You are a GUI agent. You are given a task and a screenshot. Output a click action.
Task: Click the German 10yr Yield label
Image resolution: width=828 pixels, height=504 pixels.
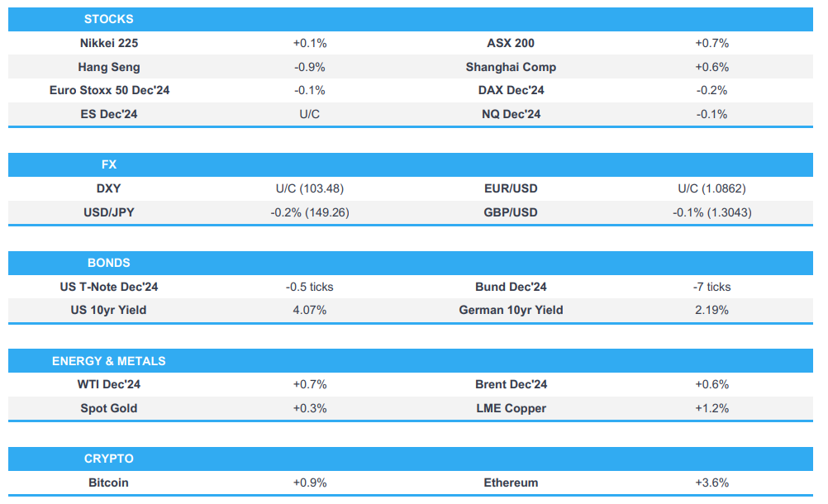[x=511, y=310]
